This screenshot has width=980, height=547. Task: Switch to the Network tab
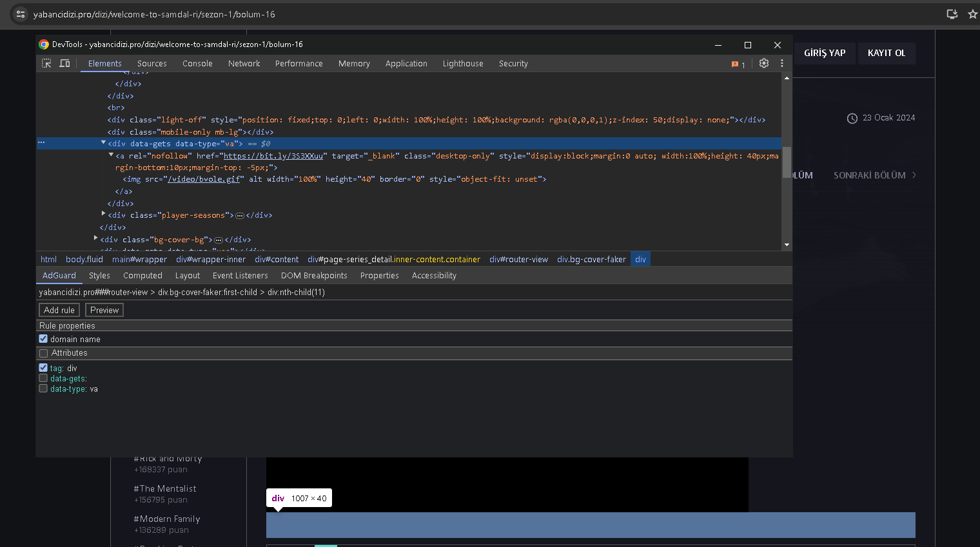tap(244, 63)
